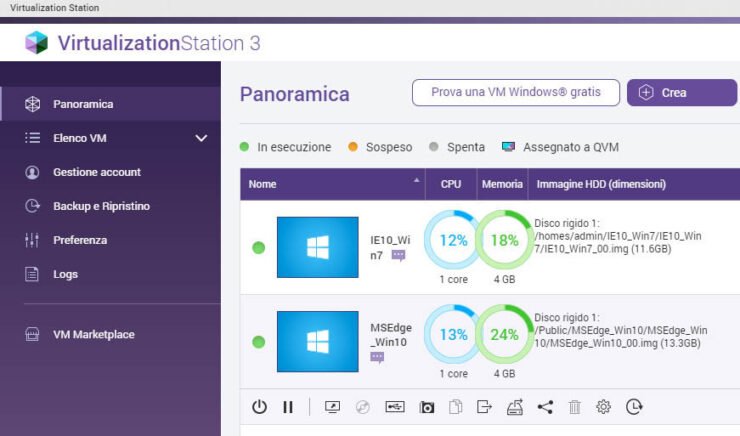Take a snapshot with camera icon

[x=427, y=407]
